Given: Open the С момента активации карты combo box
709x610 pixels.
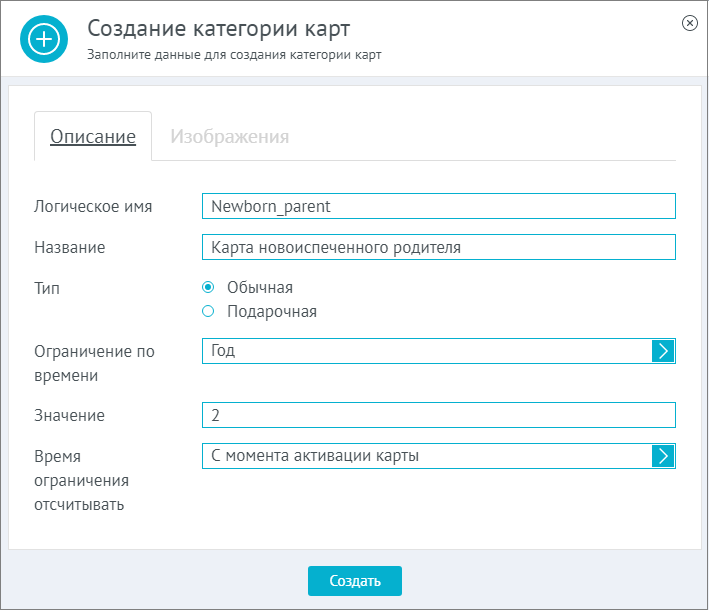Looking at the screenshot, I should [x=439, y=456].
